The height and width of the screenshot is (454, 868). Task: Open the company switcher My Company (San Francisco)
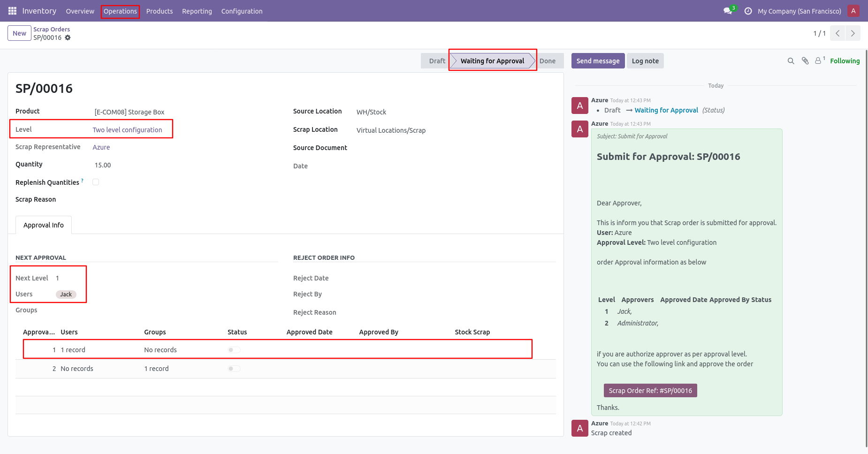(x=799, y=11)
